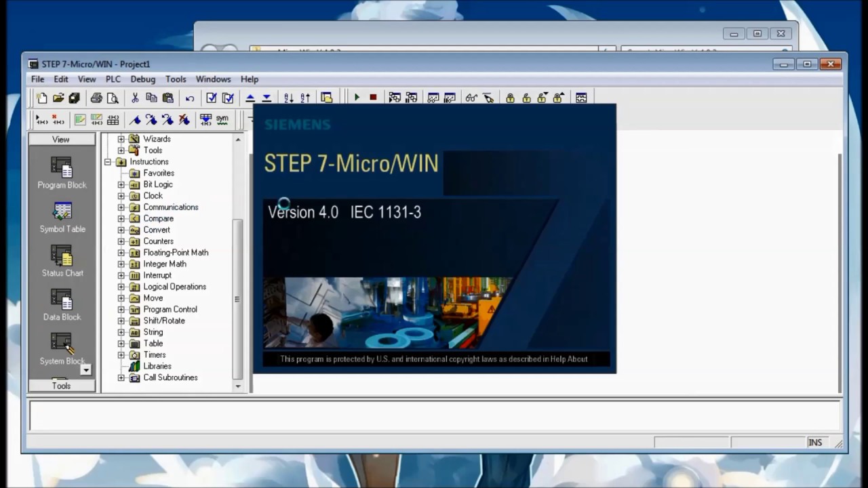Select Favorites in the instruction tree

click(x=159, y=174)
